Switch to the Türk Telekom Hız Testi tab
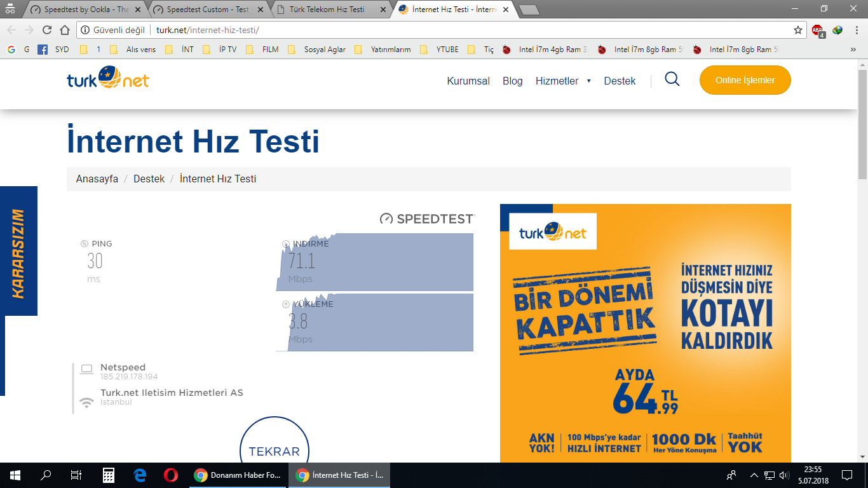 click(330, 10)
